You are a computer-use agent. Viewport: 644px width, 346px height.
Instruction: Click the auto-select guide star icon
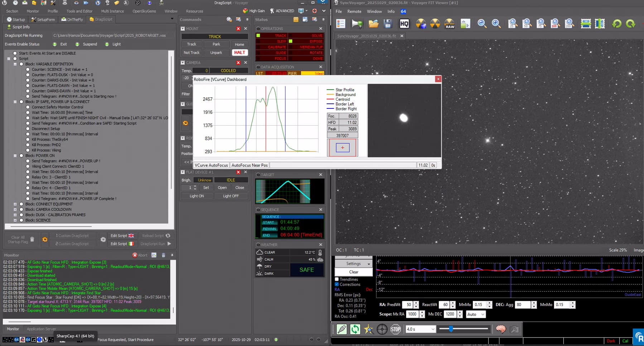point(368,329)
